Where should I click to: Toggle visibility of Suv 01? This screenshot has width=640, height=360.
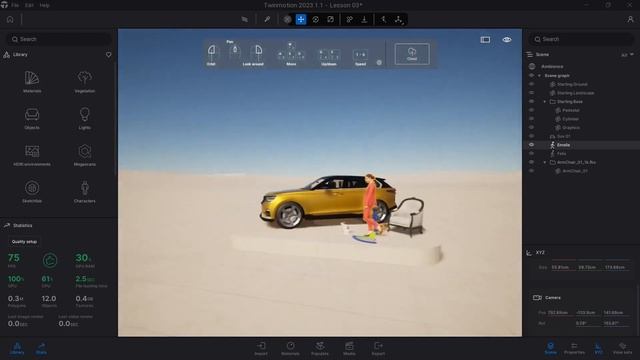pos(531,136)
